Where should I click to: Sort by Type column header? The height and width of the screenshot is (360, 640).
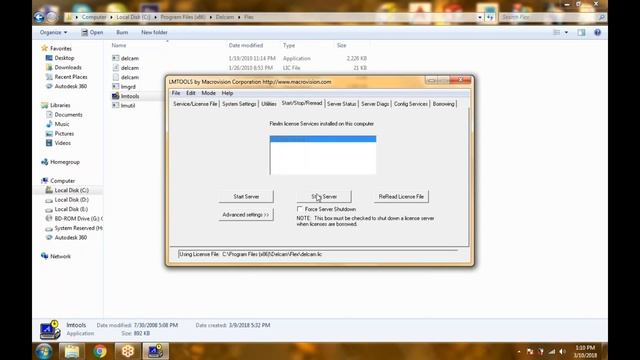289,45
